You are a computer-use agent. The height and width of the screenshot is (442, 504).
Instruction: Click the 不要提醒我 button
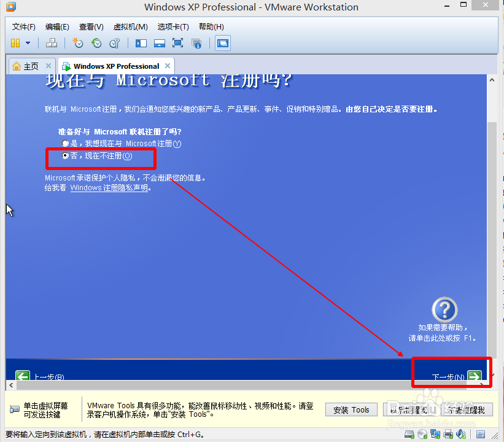467,409
